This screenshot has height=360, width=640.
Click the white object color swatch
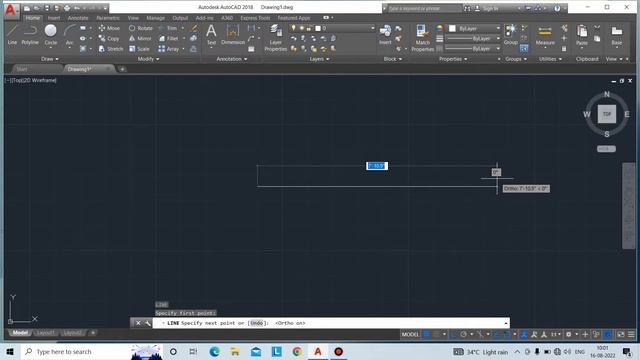[x=452, y=28]
